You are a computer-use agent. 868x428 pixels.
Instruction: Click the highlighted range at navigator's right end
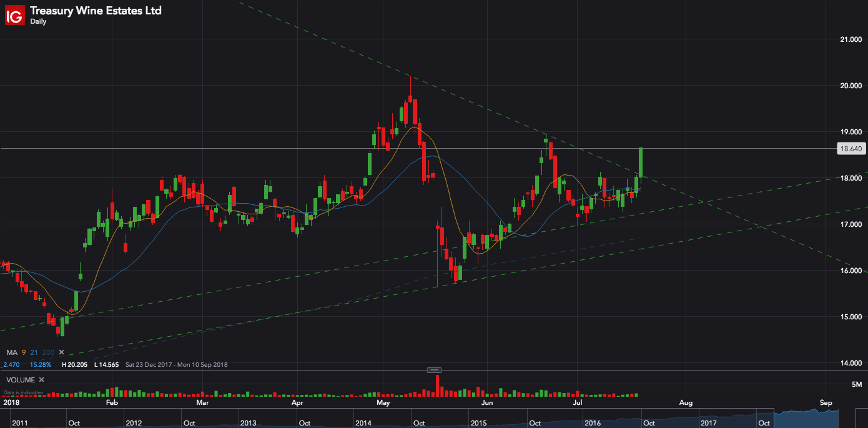806,419
